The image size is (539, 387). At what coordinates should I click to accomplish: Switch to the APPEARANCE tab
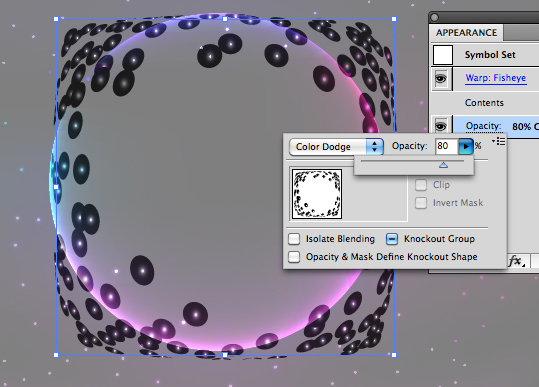coord(466,33)
